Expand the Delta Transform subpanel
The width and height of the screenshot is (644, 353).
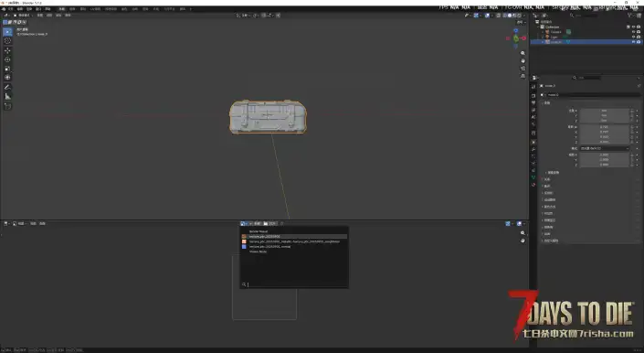[x=554, y=172]
